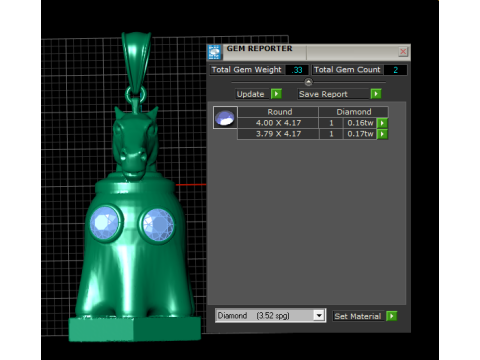Select the 4.00 X 4.17 cell
This screenshot has width=480, height=360.
click(x=278, y=123)
